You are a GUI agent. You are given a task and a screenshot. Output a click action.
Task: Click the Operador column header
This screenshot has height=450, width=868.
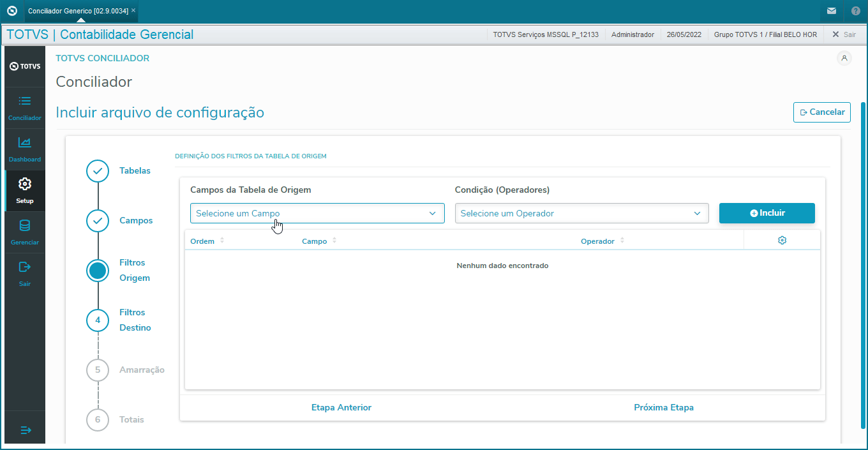pos(597,241)
